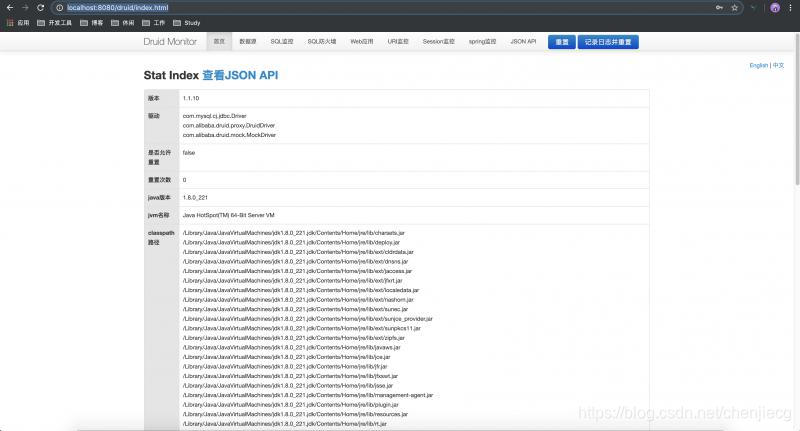Click the page vertical scrollbar
The height and width of the screenshot is (431, 800).
click(797, 110)
